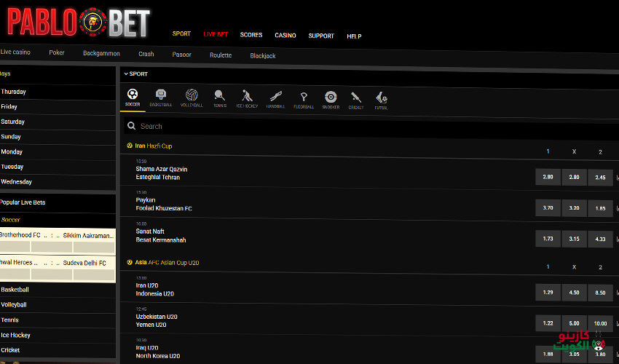Screen dimensions: 619x364
Task: Open the Backgammon tab
Action: click(101, 53)
